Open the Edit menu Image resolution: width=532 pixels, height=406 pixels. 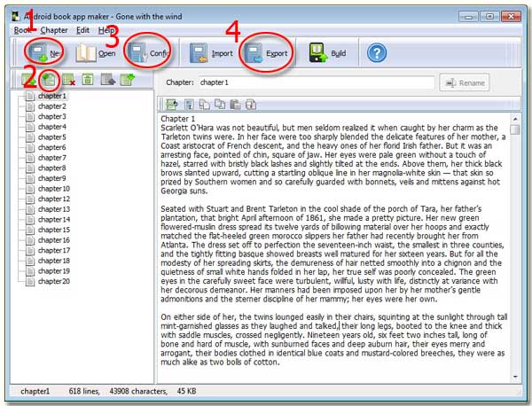pos(82,30)
